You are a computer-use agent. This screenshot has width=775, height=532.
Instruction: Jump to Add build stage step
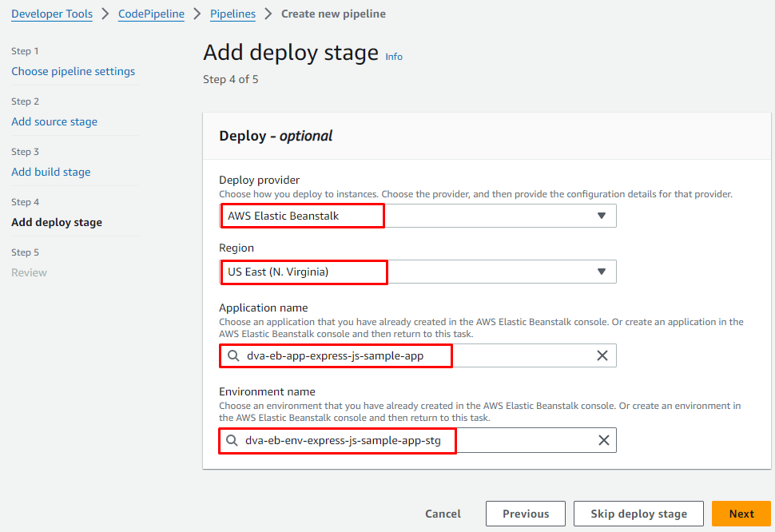click(51, 172)
